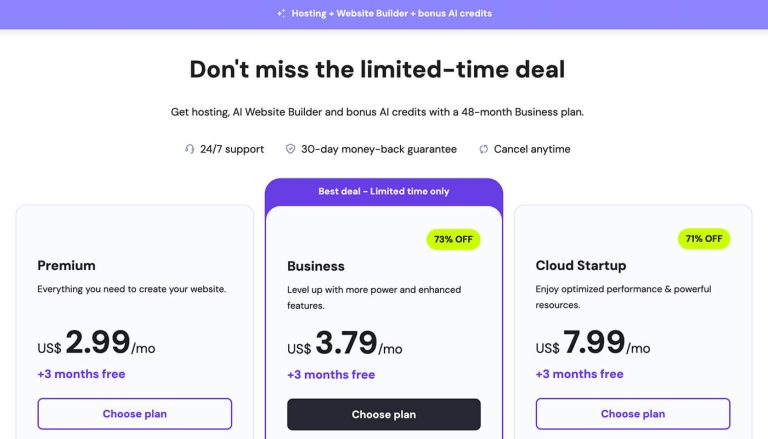Click the 30-day money-back guarantee text

coord(379,149)
